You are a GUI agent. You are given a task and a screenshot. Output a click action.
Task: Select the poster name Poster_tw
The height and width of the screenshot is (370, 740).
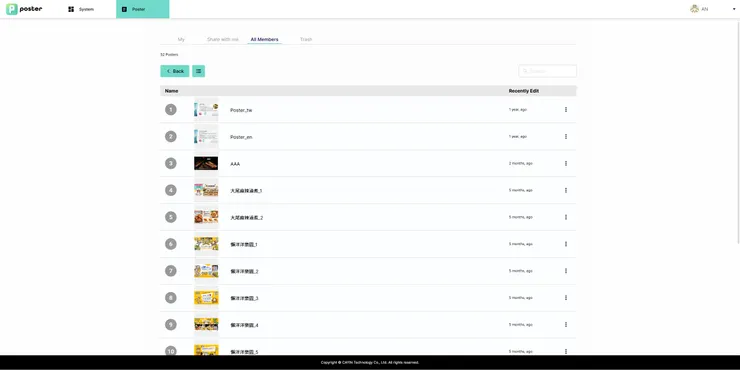click(241, 110)
